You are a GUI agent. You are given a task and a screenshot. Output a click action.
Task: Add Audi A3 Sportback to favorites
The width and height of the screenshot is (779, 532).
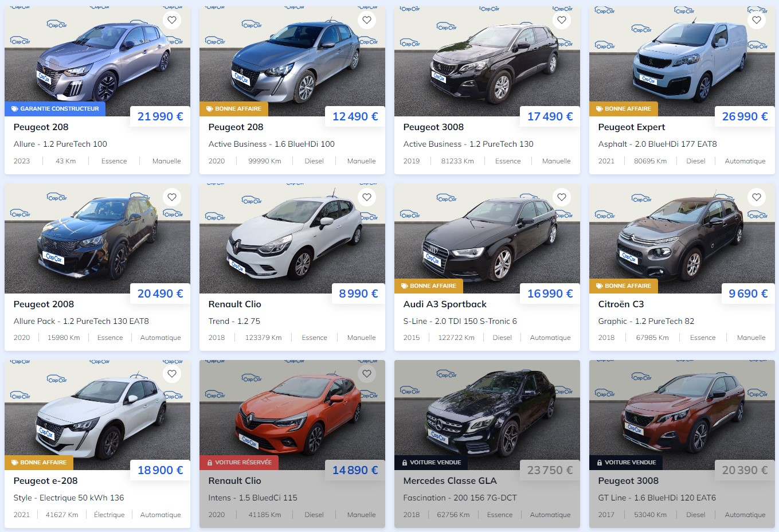(562, 197)
